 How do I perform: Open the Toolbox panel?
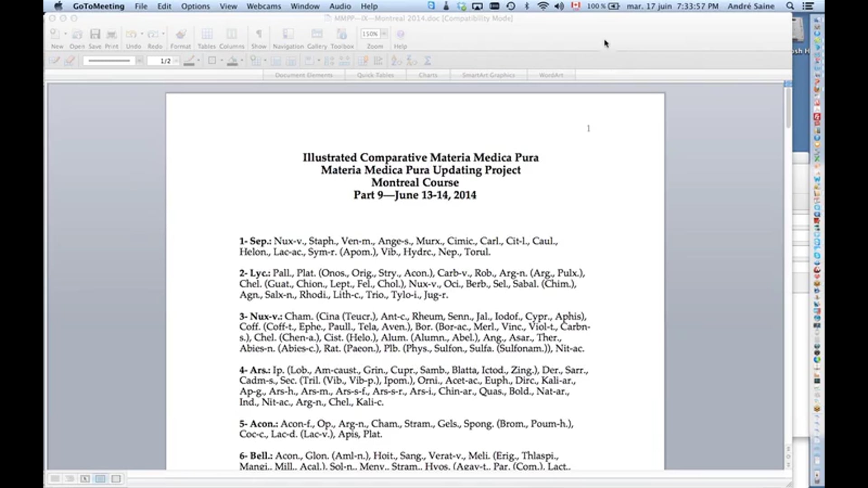point(342,34)
